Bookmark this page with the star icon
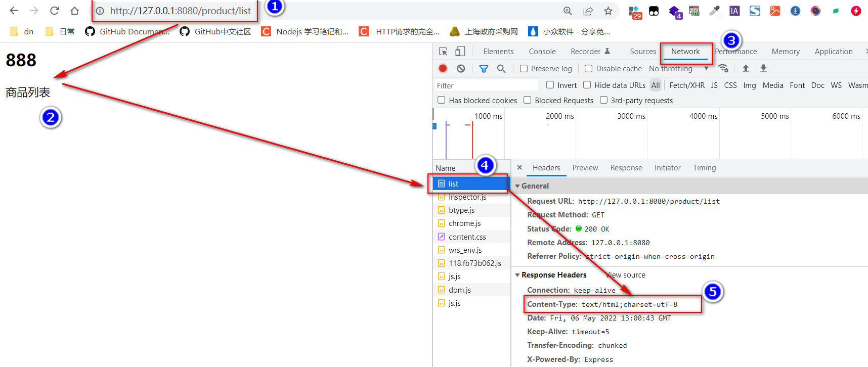 tap(608, 11)
